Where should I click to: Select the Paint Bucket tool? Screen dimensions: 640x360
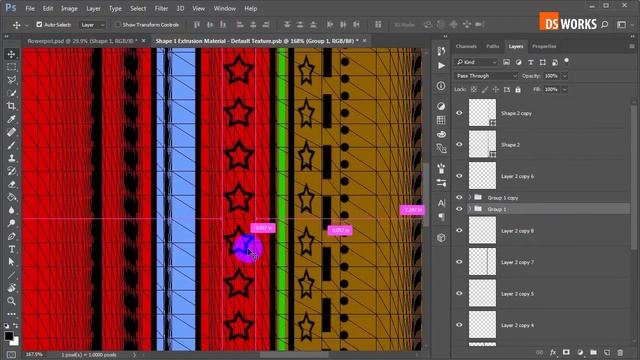pos(11,197)
